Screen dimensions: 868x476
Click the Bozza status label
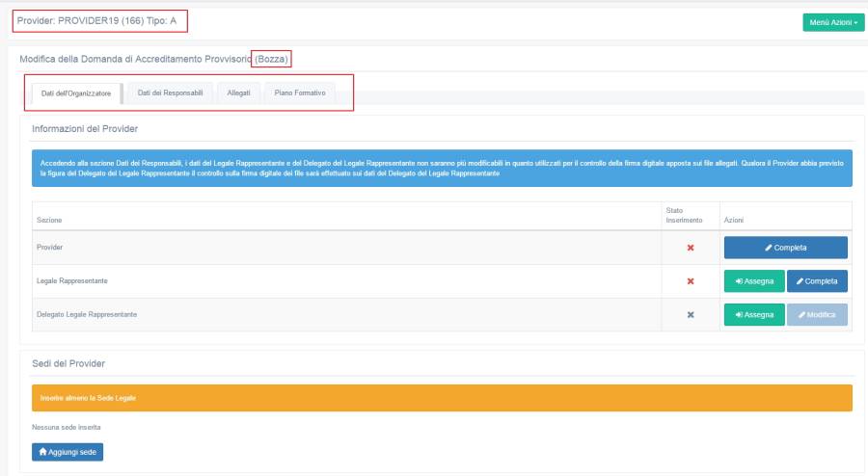click(271, 60)
